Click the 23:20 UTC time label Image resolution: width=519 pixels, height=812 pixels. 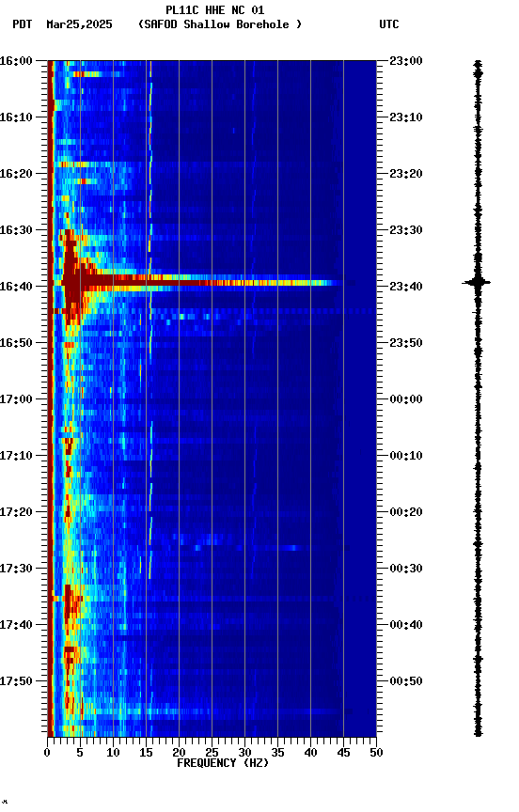point(406,174)
